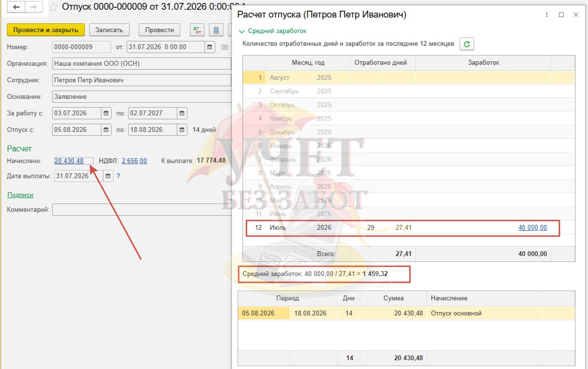The height and width of the screenshot is (369, 588).
Task: Open the three-dots menu in Расчет отпуска window
Action: (x=546, y=15)
